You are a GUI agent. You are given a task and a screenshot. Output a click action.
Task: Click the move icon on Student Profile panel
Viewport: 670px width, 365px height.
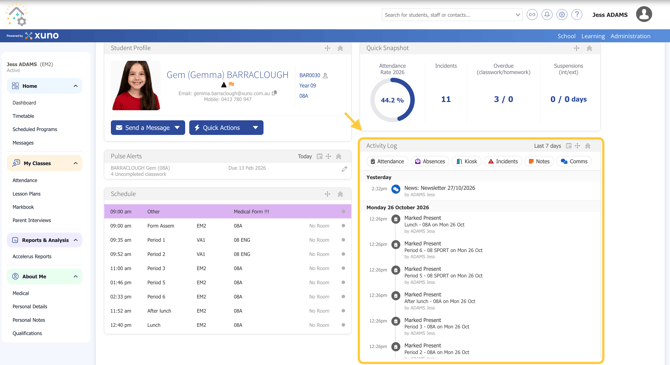click(327, 48)
